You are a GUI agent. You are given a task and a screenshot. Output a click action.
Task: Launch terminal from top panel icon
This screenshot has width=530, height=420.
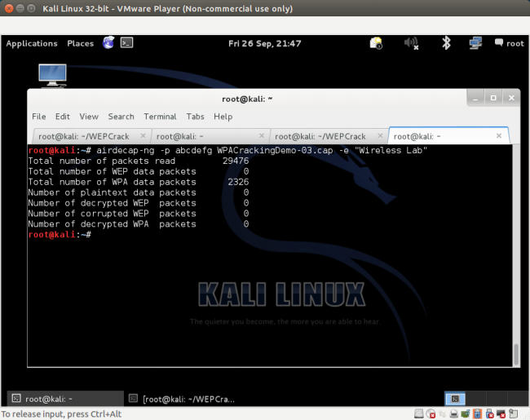tap(126, 43)
